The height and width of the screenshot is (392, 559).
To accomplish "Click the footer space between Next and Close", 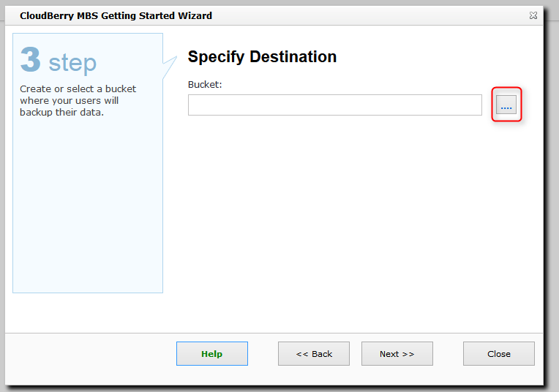I will [x=448, y=354].
